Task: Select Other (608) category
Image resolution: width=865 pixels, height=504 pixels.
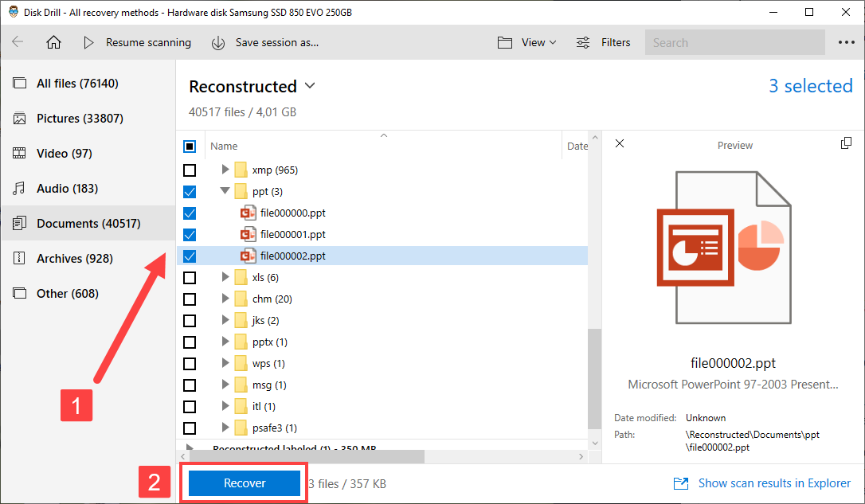Action: pos(88,293)
